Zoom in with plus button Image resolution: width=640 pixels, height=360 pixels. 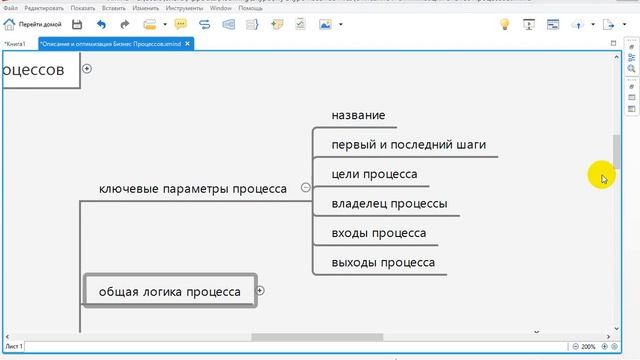pos(604,347)
